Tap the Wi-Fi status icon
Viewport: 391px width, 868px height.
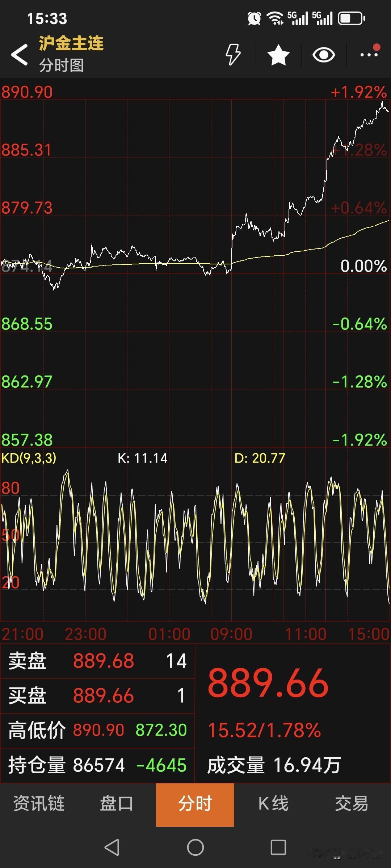[275, 18]
